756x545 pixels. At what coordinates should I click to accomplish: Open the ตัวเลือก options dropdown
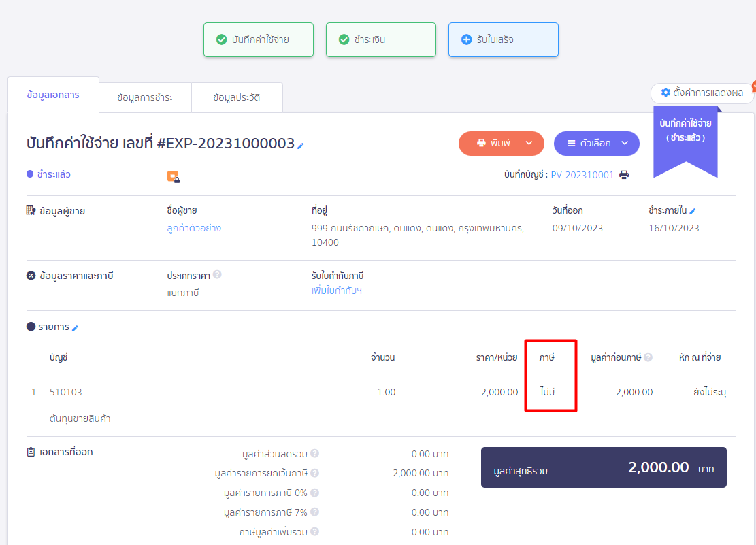596,144
